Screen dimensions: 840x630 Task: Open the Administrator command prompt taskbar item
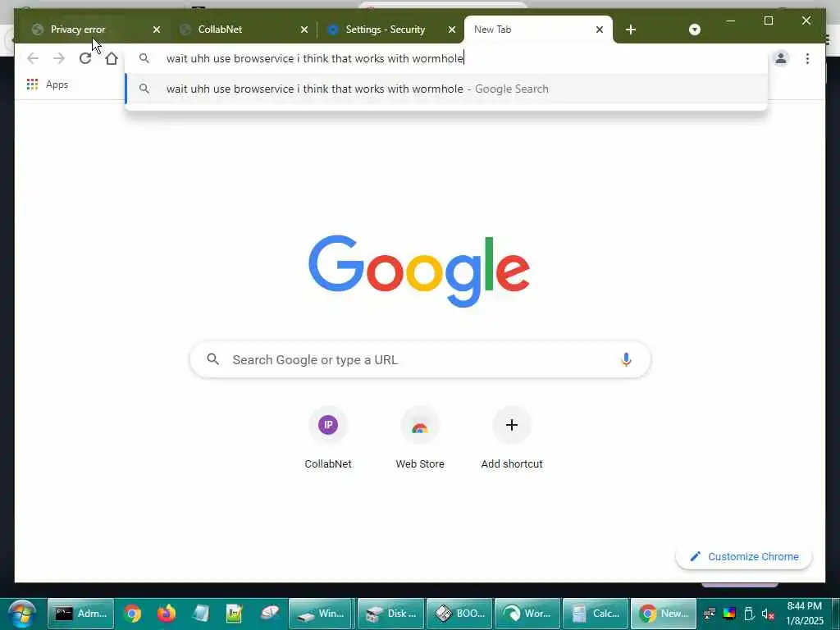click(81, 614)
